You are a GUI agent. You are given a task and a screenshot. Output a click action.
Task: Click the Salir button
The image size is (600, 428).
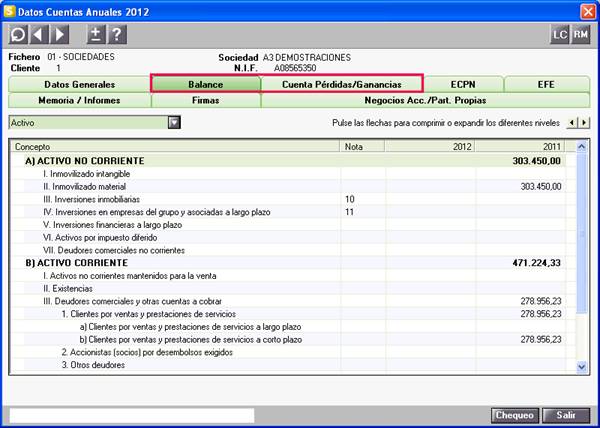click(566, 415)
